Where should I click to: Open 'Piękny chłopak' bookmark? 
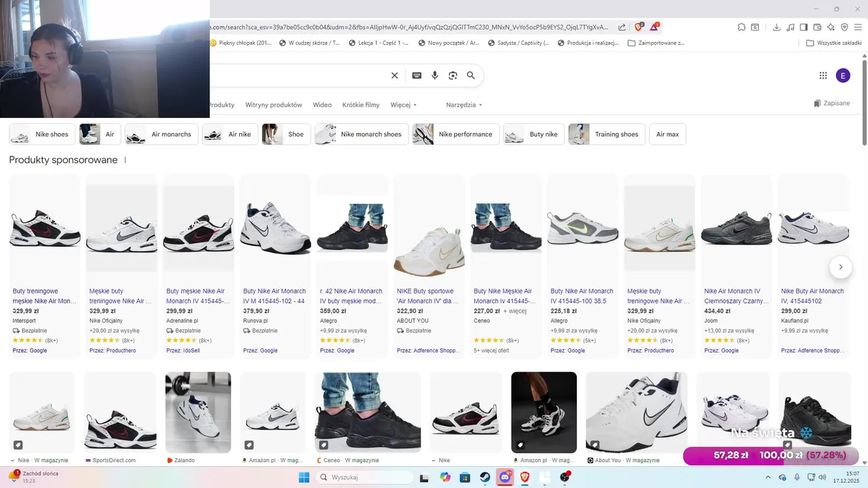pyautogui.click(x=240, y=43)
